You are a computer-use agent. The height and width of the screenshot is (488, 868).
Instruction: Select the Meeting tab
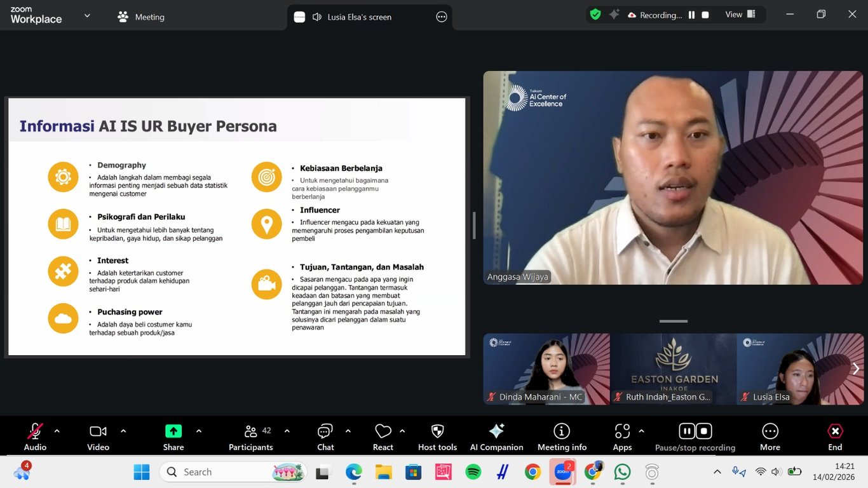pos(140,17)
